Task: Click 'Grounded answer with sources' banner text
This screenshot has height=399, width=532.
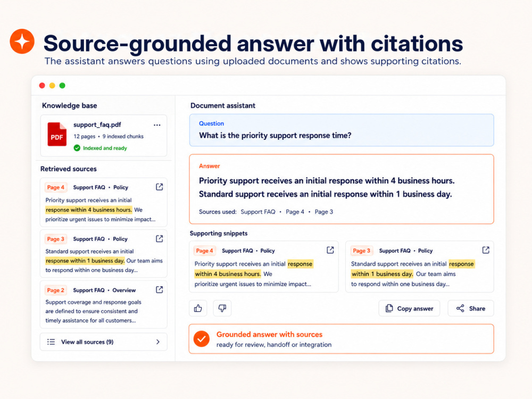Action: pos(269,334)
